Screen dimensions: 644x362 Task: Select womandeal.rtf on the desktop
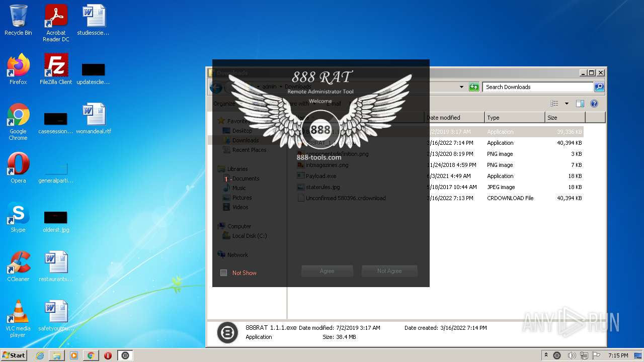94,118
